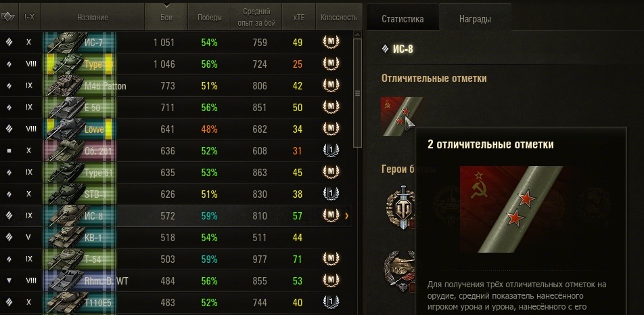Click mastery badge in E 50 row
644x315 pixels.
[x=331, y=107]
